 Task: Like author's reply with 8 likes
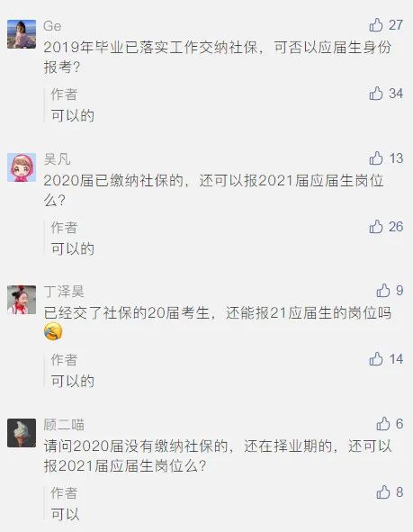pyautogui.click(x=383, y=492)
